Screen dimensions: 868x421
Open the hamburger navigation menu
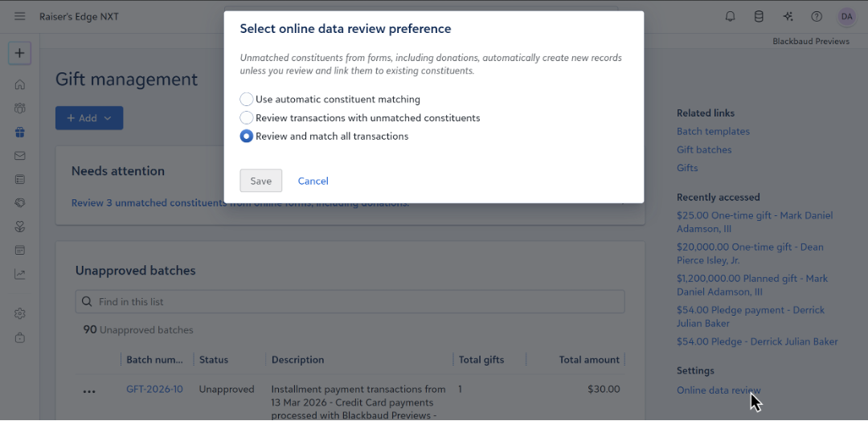point(20,17)
